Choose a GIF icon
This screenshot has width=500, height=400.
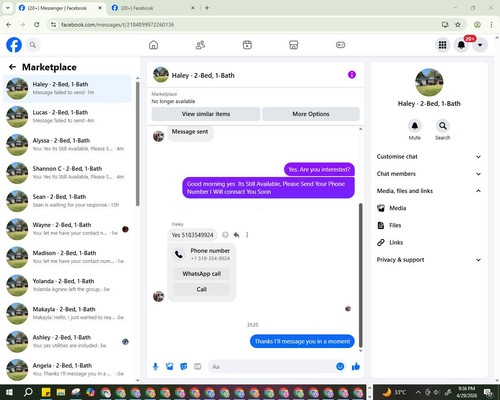(x=198, y=367)
